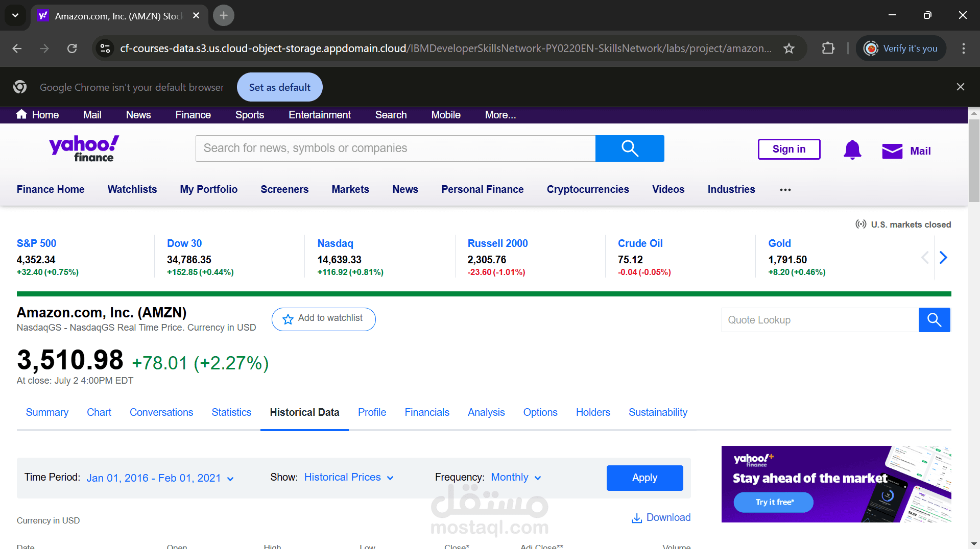Click the Sign in button
The image size is (980, 549).
click(789, 149)
